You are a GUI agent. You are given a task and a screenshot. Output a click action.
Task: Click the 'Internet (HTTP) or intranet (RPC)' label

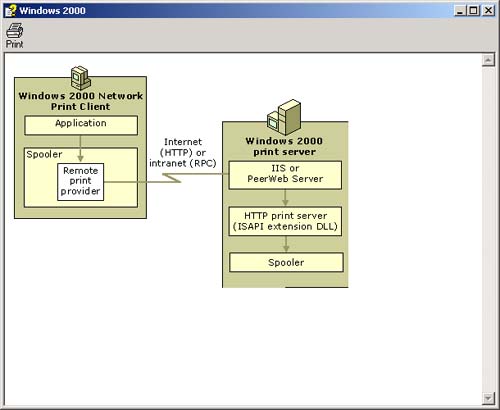coord(183,152)
